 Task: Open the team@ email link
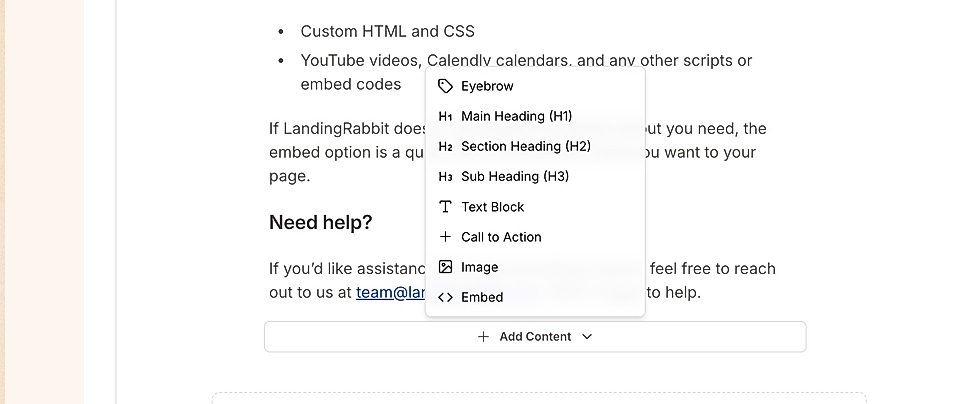pyautogui.click(x=390, y=293)
